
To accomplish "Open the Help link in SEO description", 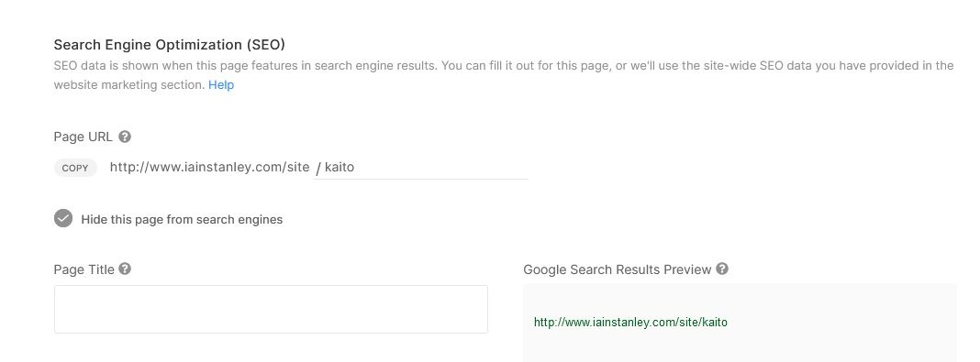I will [220, 85].
